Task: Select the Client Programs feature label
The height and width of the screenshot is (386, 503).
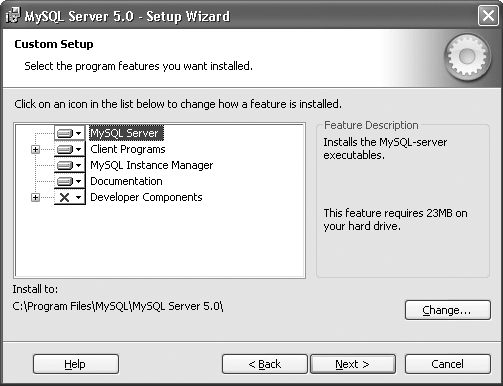Action: click(x=128, y=149)
